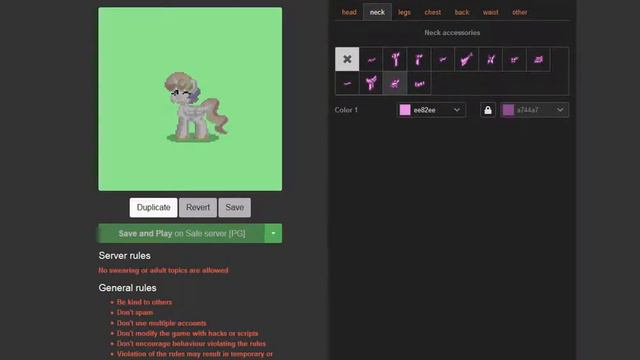Click the pink Color 1 swatch

coord(405,110)
